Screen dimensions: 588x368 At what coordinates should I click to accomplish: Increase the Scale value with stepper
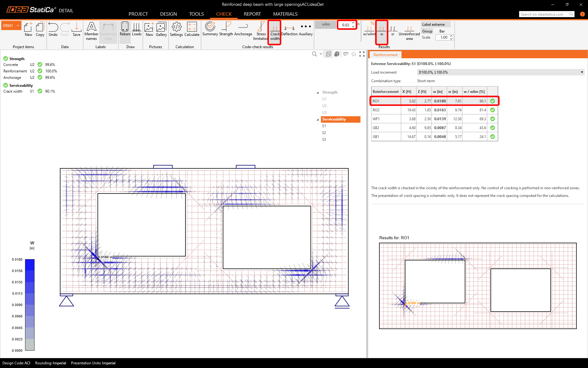tap(451, 36)
